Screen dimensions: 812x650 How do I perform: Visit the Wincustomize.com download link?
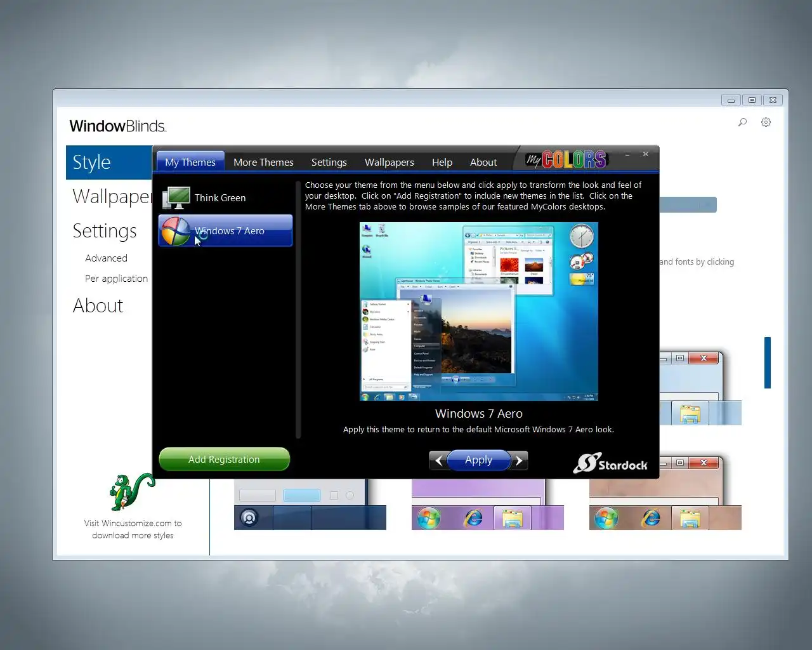133,529
